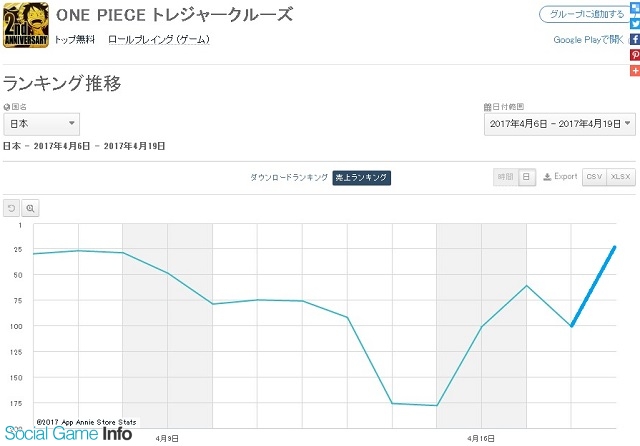Viewport: 640px width, 446px height.
Task: Click グループに追加する button
Action: (x=587, y=14)
